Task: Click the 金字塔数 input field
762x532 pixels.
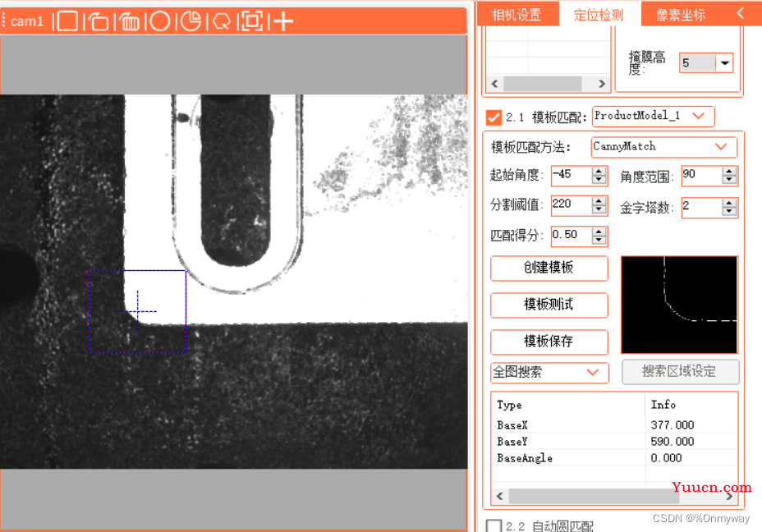Action: 701,208
